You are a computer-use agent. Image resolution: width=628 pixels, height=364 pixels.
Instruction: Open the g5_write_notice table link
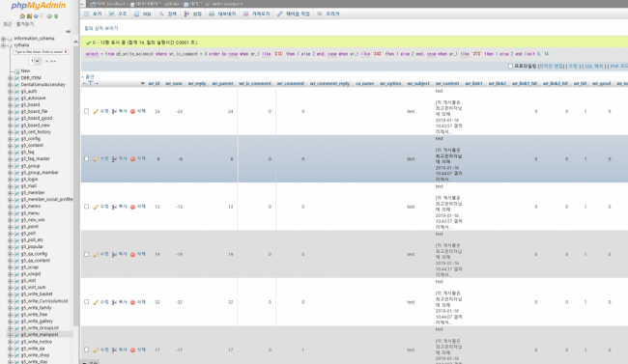pos(37,342)
